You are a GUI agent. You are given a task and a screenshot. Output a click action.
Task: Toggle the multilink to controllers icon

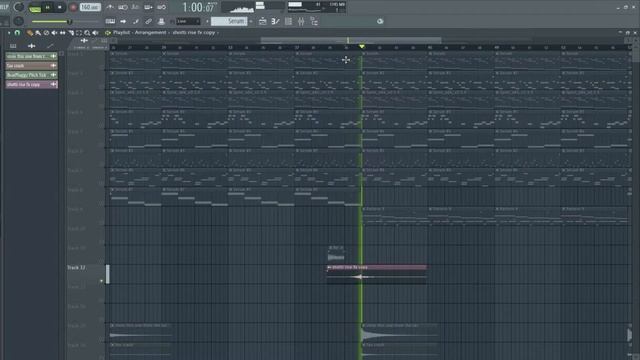pyautogui.click(x=149, y=21)
